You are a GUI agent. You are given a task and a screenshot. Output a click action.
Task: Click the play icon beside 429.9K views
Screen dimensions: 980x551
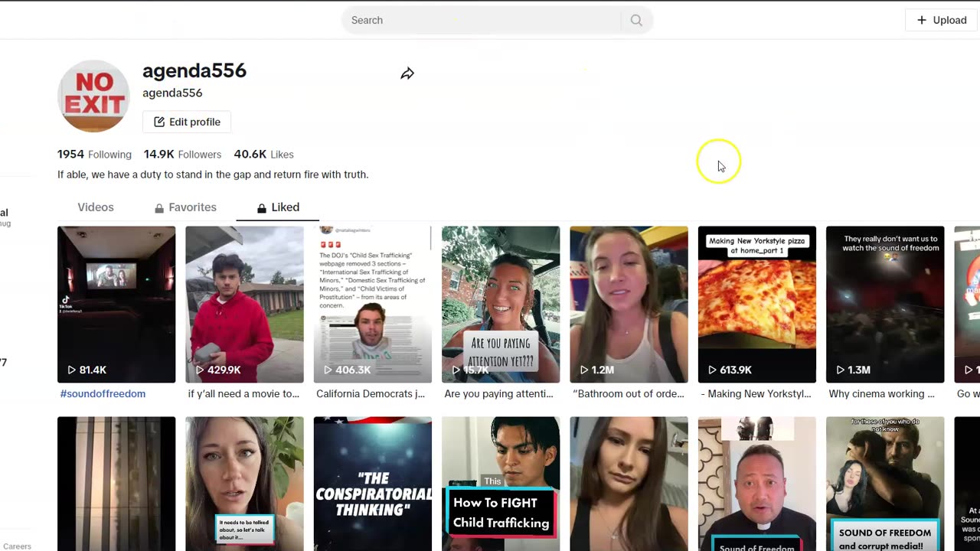pos(200,370)
